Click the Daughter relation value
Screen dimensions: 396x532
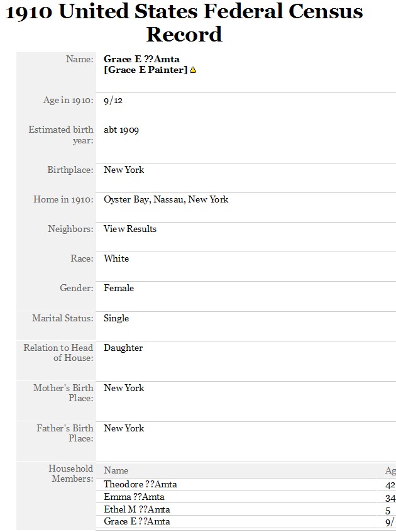(x=123, y=348)
